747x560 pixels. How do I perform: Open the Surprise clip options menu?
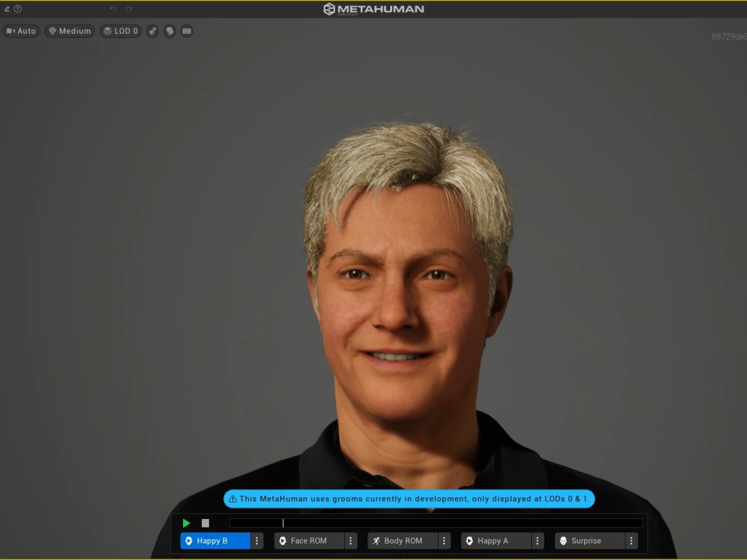click(632, 541)
